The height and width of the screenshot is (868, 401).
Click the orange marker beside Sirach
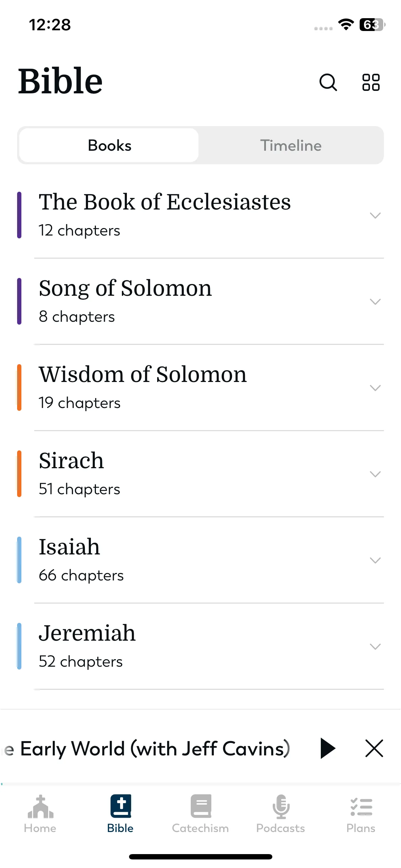click(x=19, y=474)
